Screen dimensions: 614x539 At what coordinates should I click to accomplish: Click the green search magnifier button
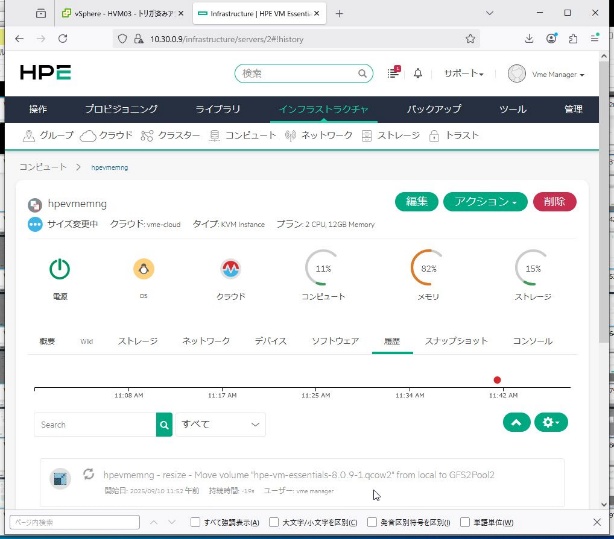[x=164, y=424]
